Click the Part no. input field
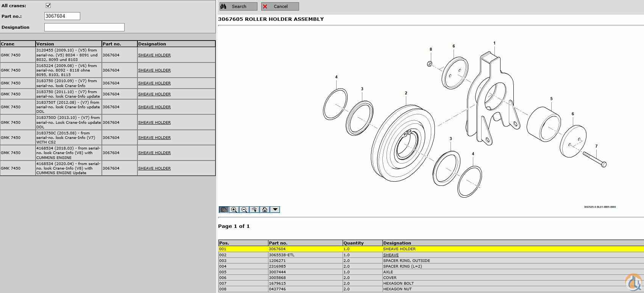 tap(62, 16)
